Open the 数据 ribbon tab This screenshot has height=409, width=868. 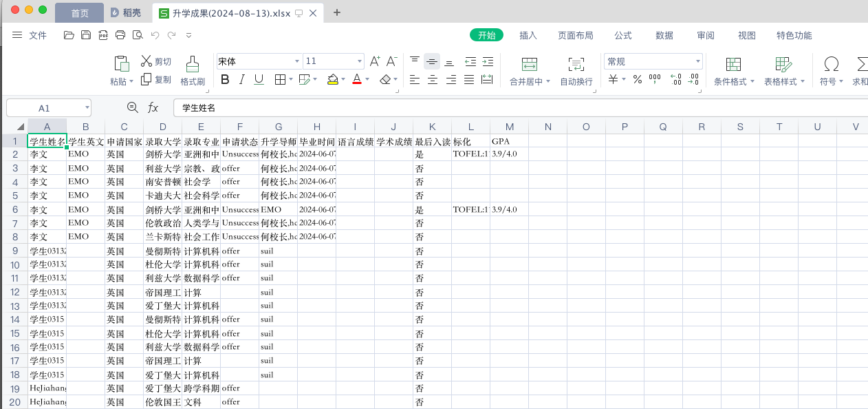coord(664,36)
